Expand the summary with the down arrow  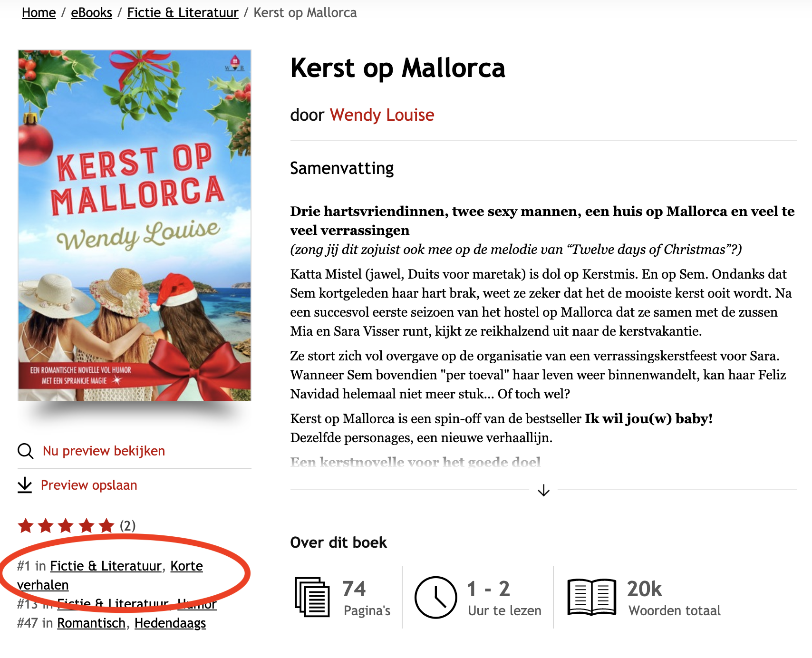pyautogui.click(x=543, y=491)
